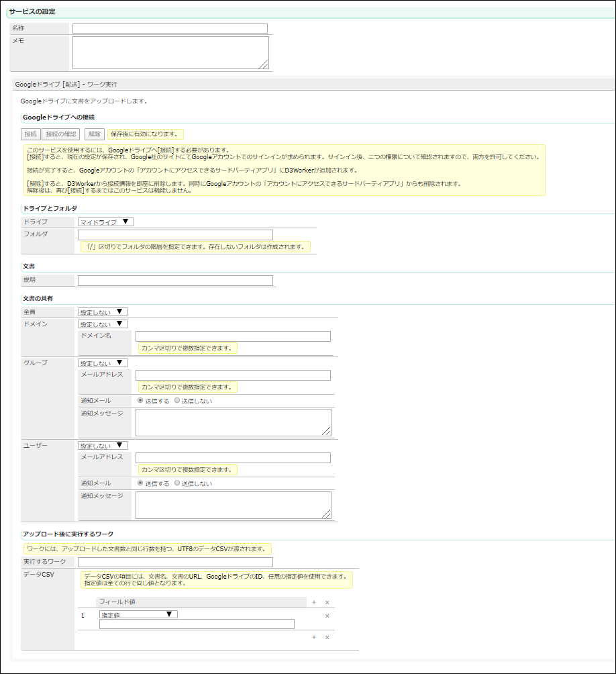This screenshot has width=616, height=674.
Task: Click the plus icon in フィールド値 header row
Action: click(x=314, y=603)
